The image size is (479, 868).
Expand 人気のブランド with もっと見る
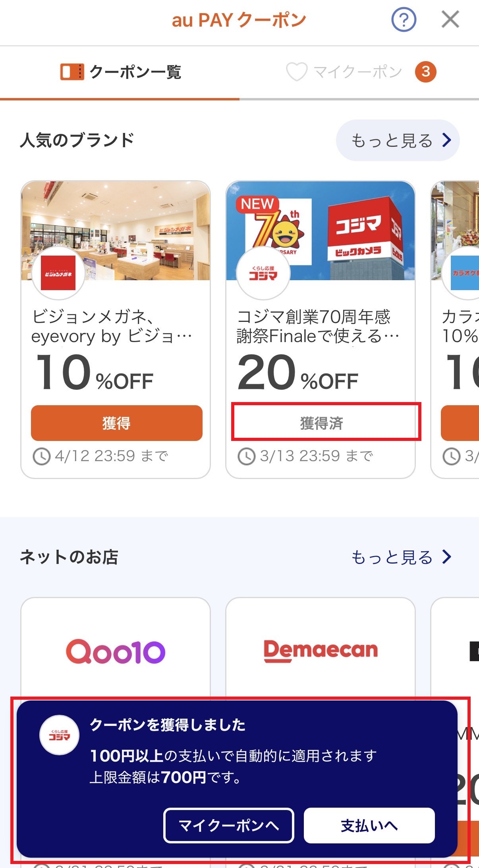tap(398, 140)
